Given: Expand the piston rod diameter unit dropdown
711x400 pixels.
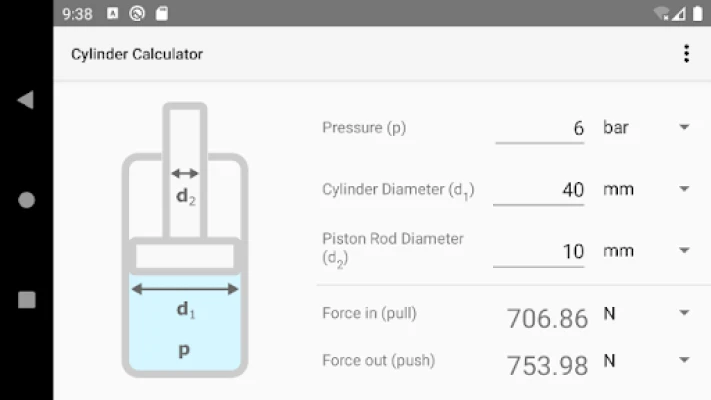Looking at the screenshot, I should tap(646, 251).
